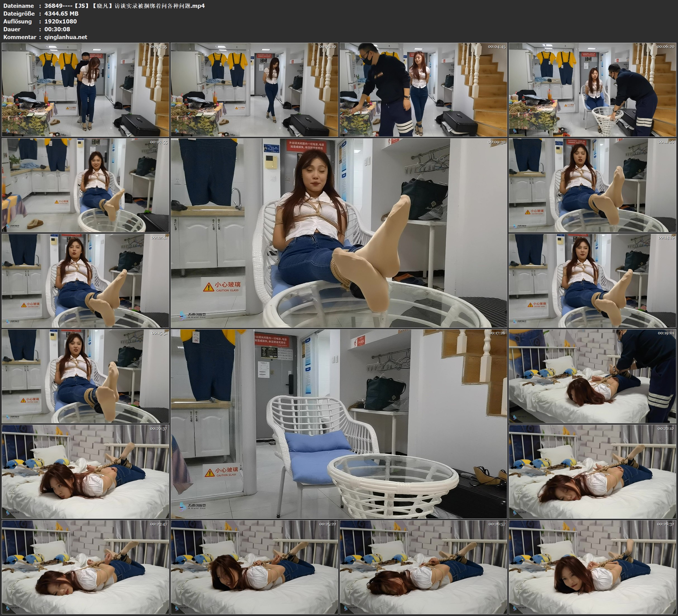
Task: Click the qinglanhua.net comment text
Action: click(66, 37)
